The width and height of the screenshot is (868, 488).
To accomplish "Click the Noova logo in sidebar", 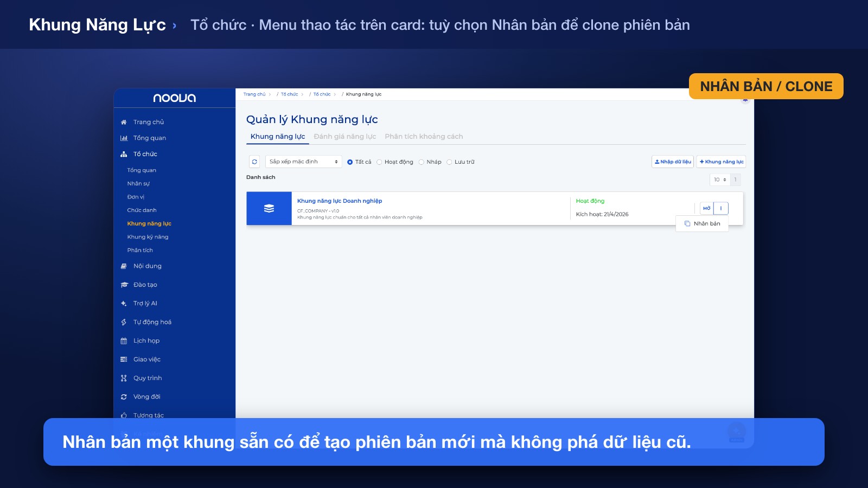I will click(x=174, y=98).
